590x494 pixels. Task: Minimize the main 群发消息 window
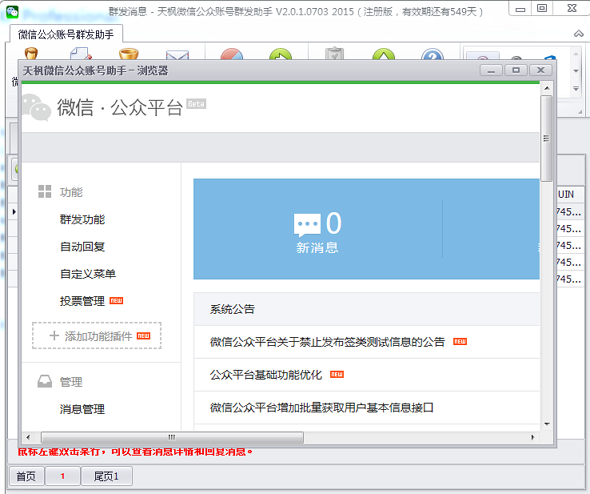point(520,9)
